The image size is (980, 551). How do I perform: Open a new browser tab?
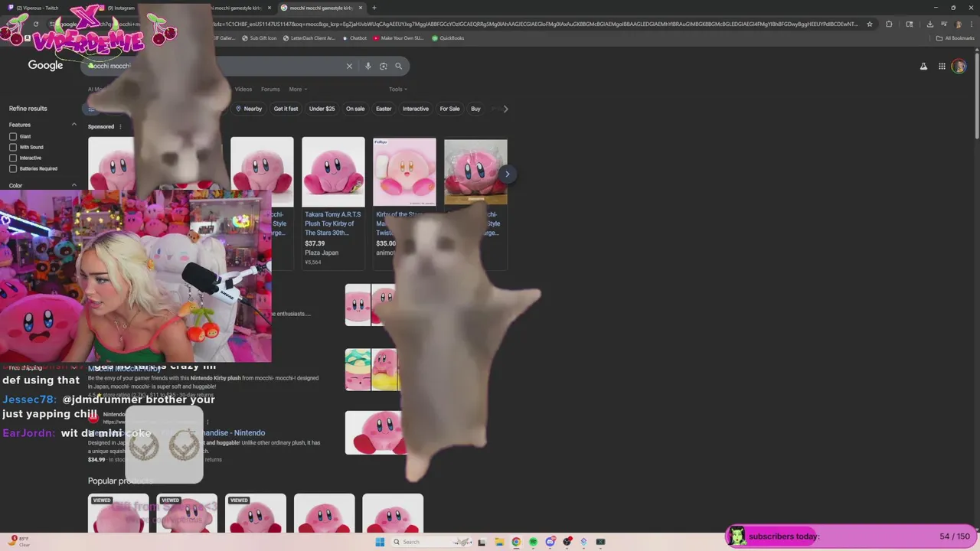click(374, 8)
